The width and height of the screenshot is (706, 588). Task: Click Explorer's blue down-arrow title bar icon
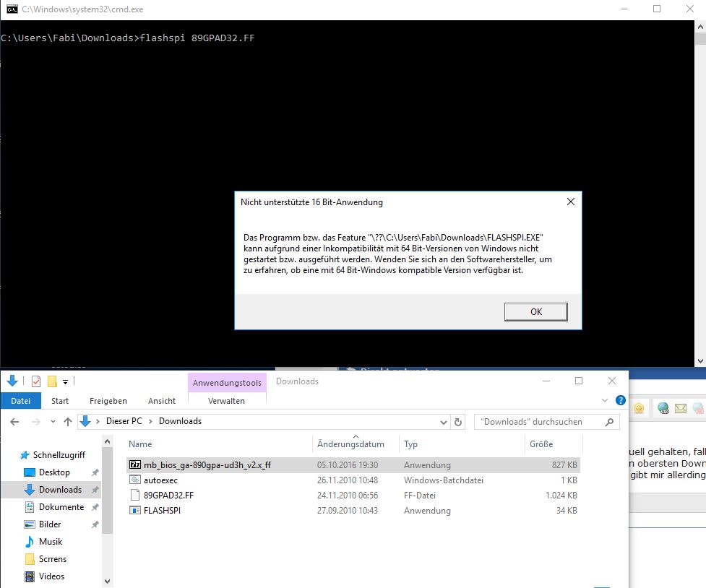coord(12,381)
